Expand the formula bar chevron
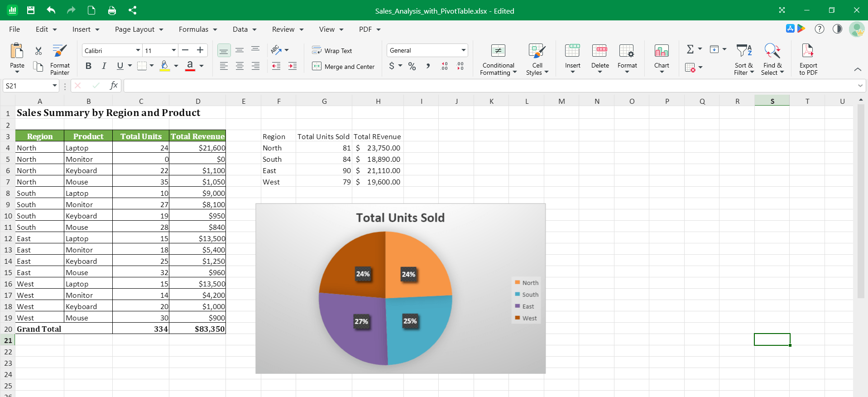 coord(860,86)
